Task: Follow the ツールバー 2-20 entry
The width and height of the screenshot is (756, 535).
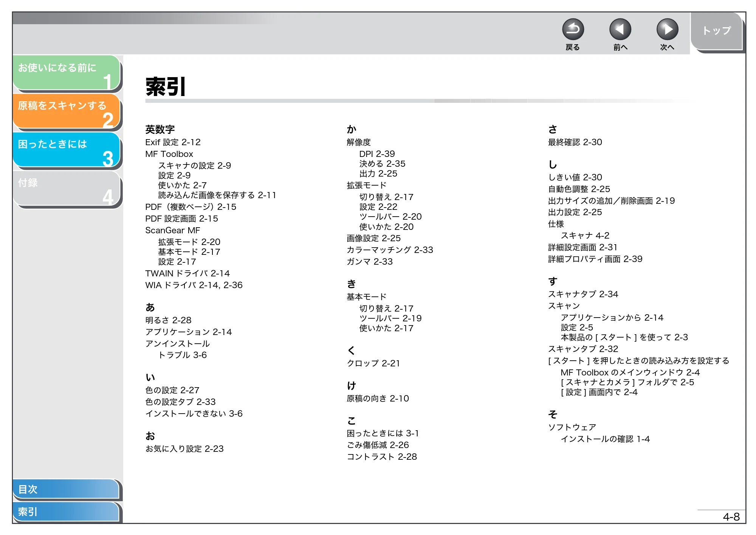Action: 390,217
